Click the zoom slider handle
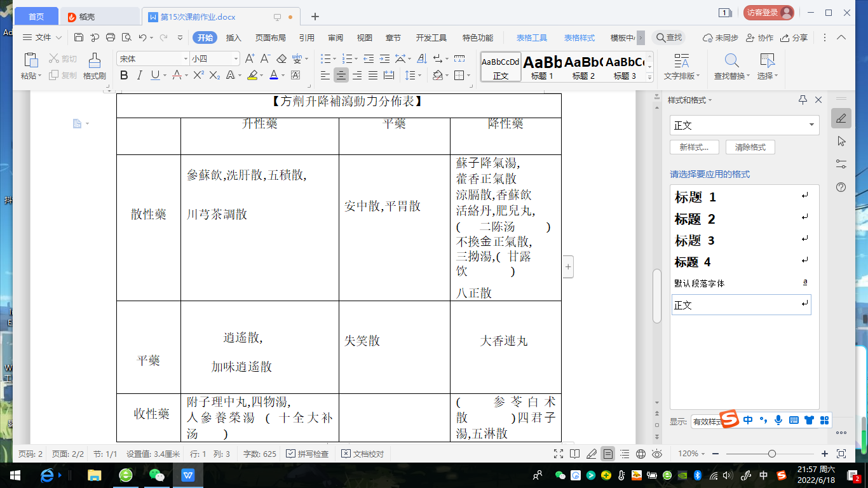This screenshot has width=868, height=488. coord(771,454)
